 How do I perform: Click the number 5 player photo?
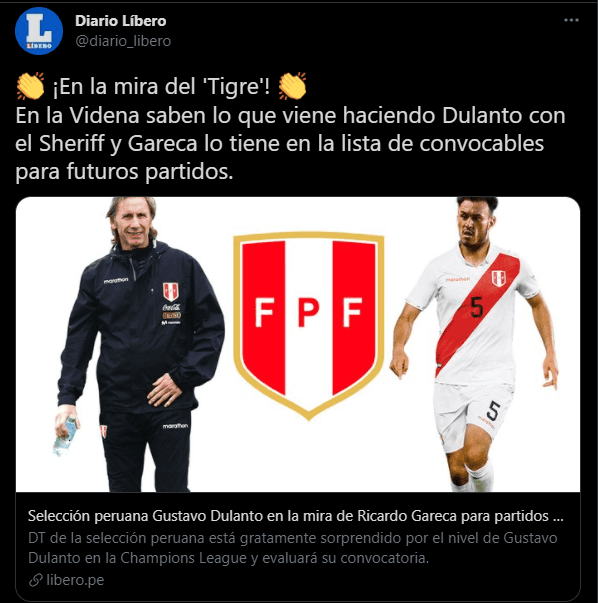click(x=475, y=344)
